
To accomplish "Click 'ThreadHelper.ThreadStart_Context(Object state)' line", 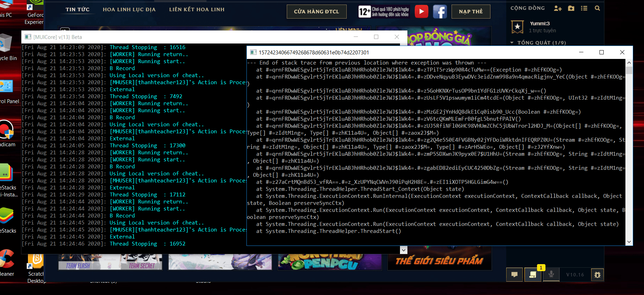I will [x=360, y=189].
